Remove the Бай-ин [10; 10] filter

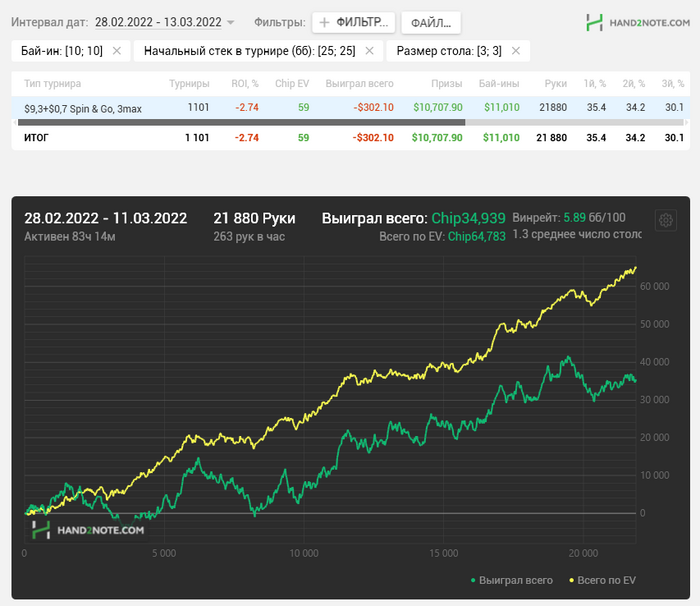(117, 51)
